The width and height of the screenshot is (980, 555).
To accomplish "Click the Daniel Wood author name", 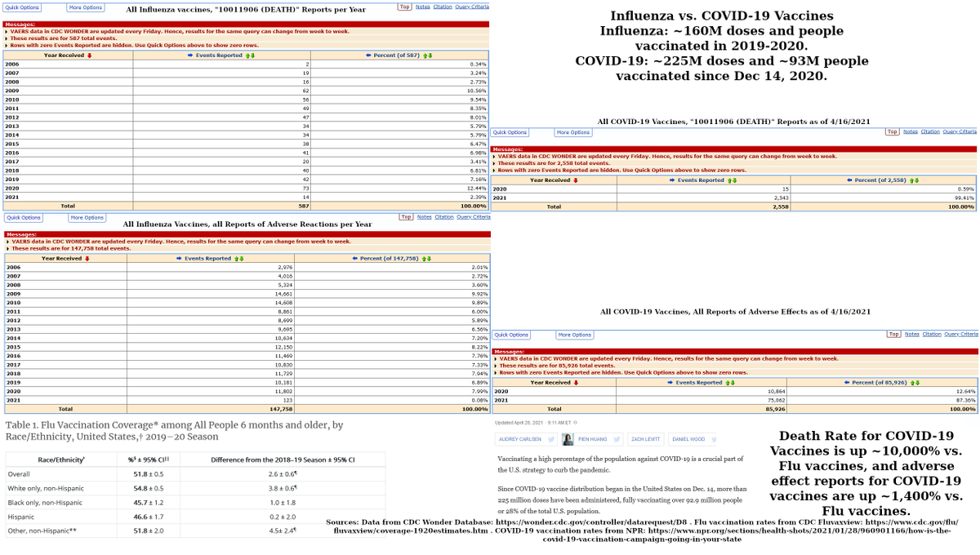I will point(690,439).
